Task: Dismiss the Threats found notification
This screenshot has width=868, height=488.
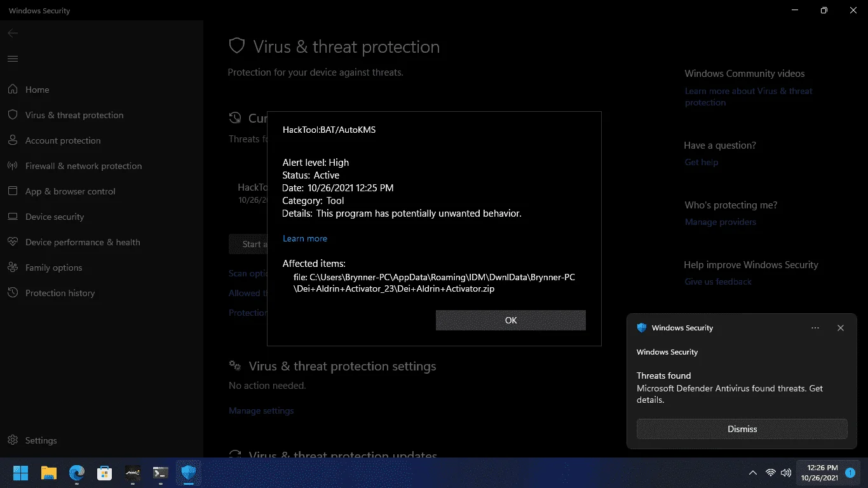Action: pos(742,429)
